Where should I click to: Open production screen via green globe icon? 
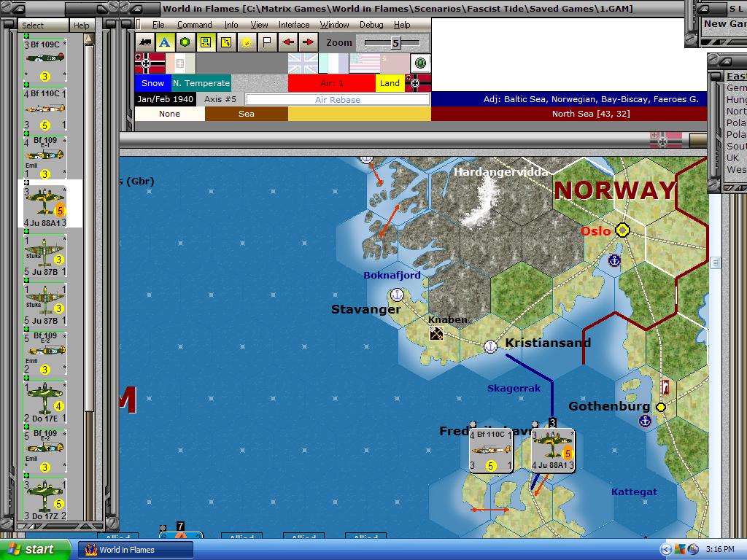(184, 42)
